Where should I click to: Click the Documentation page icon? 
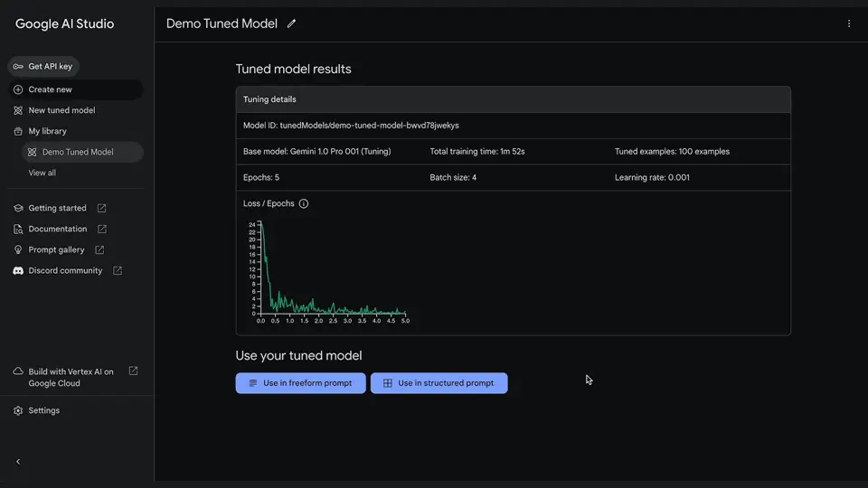tap(18, 229)
